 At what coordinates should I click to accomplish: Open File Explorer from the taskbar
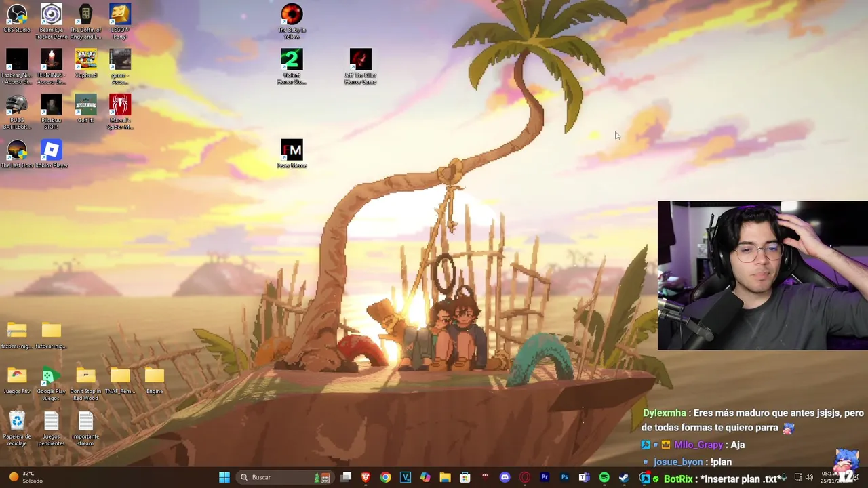click(x=445, y=477)
